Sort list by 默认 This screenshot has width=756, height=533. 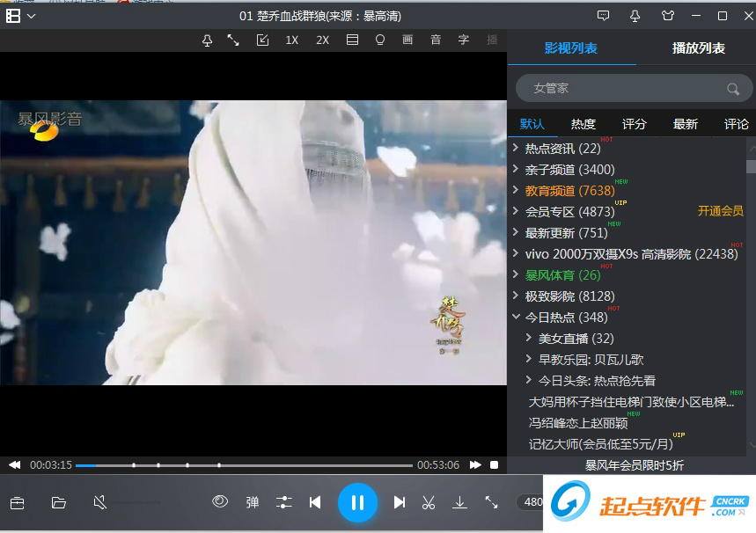(x=532, y=124)
